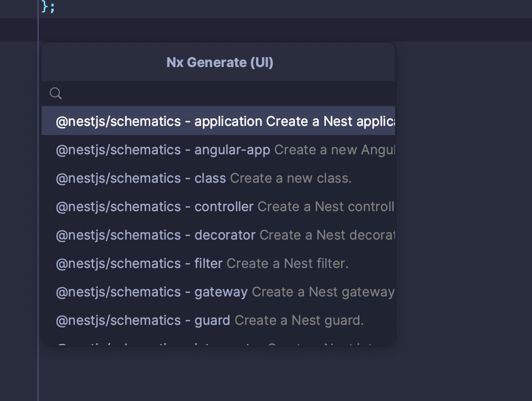Click into the generator search input field
Image resolution: width=532 pixels, height=401 pixels.
218,93
